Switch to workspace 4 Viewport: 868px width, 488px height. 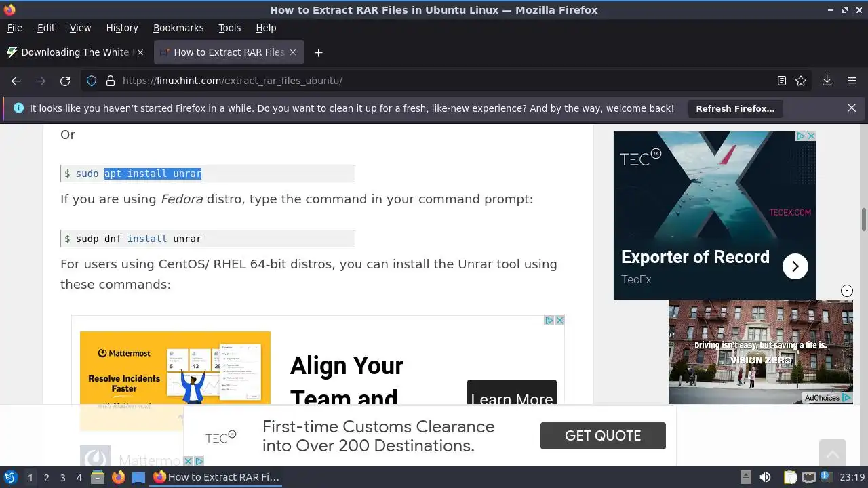(x=79, y=477)
